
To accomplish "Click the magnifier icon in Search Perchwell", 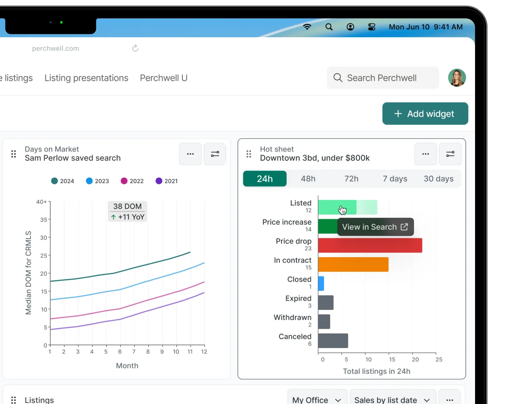I will (338, 78).
